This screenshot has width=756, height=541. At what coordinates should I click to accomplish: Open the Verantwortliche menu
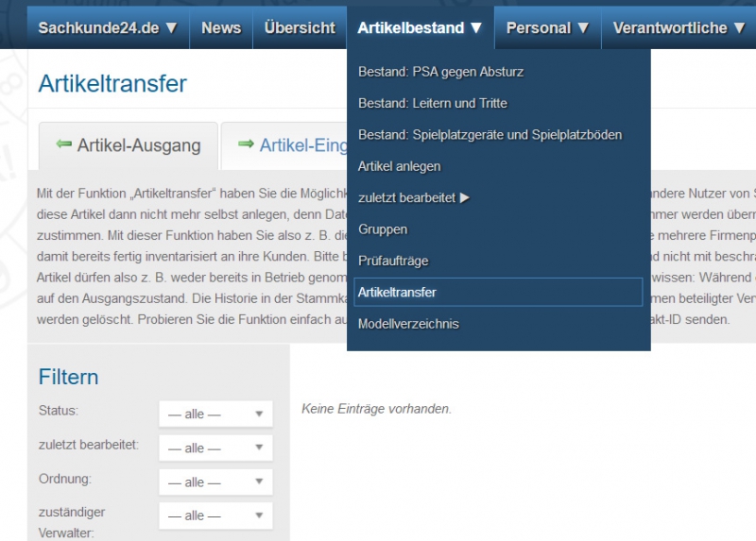679,28
